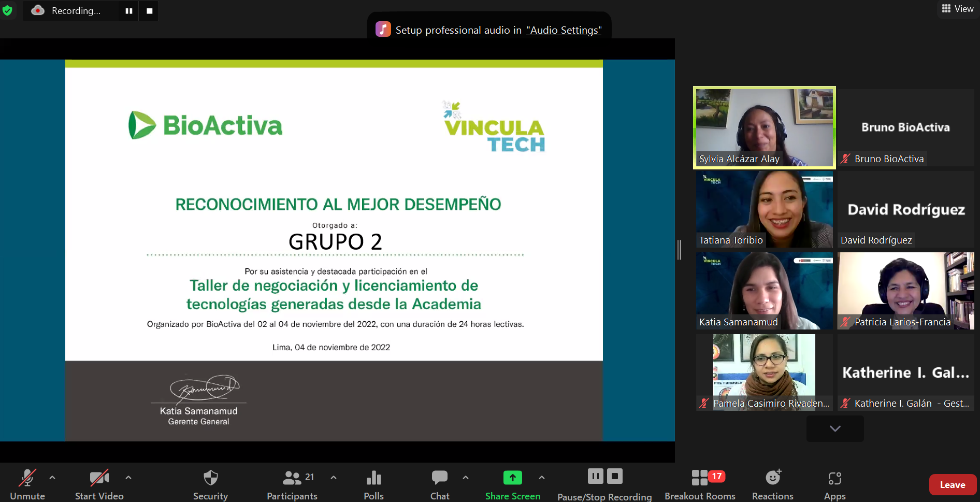
Task: Select Tatiana Toribio video tile
Action: tap(765, 209)
